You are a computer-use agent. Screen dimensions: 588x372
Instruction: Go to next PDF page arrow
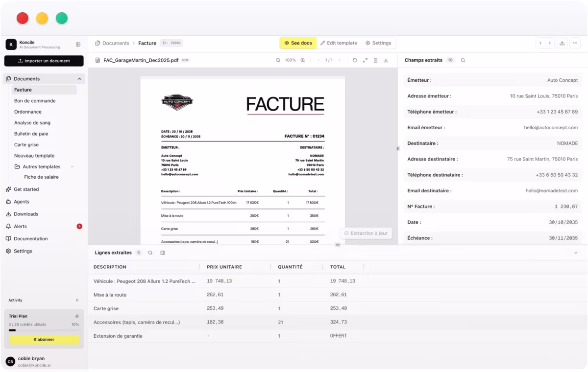[x=339, y=60]
